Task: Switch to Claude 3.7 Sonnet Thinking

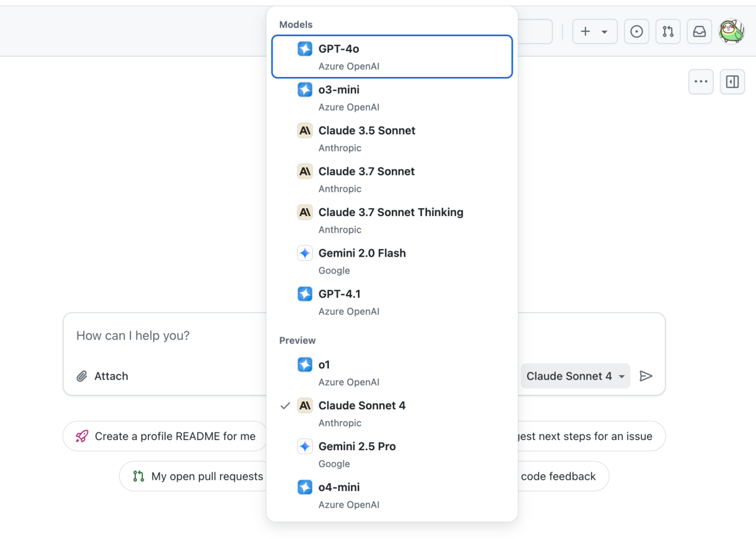Action: coord(392,221)
